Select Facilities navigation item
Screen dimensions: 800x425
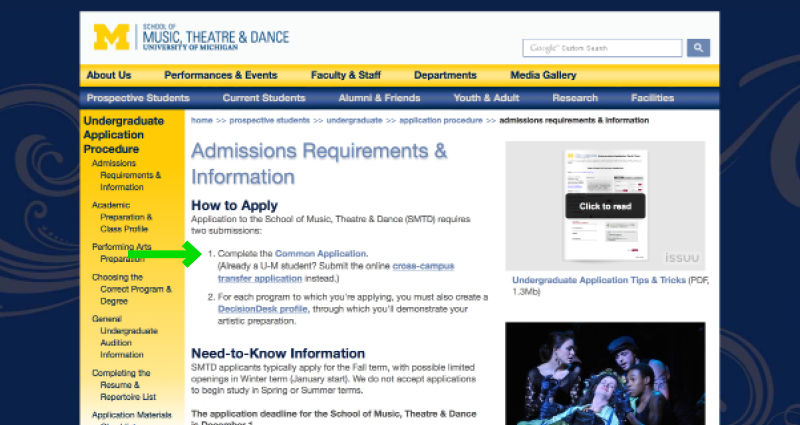click(653, 98)
